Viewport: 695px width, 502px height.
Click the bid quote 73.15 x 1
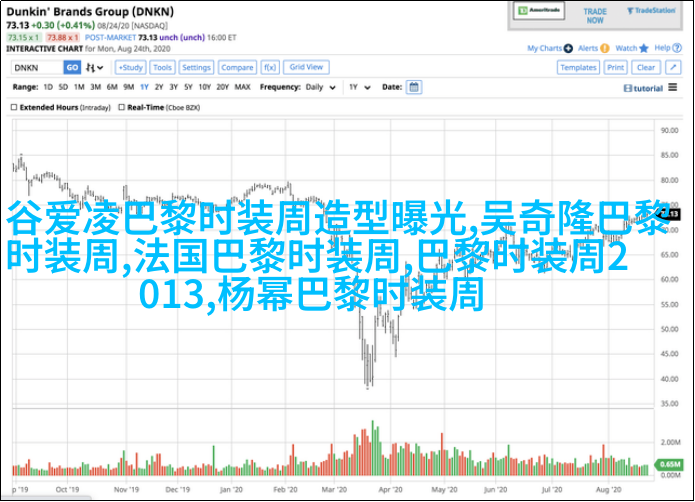coord(24,38)
